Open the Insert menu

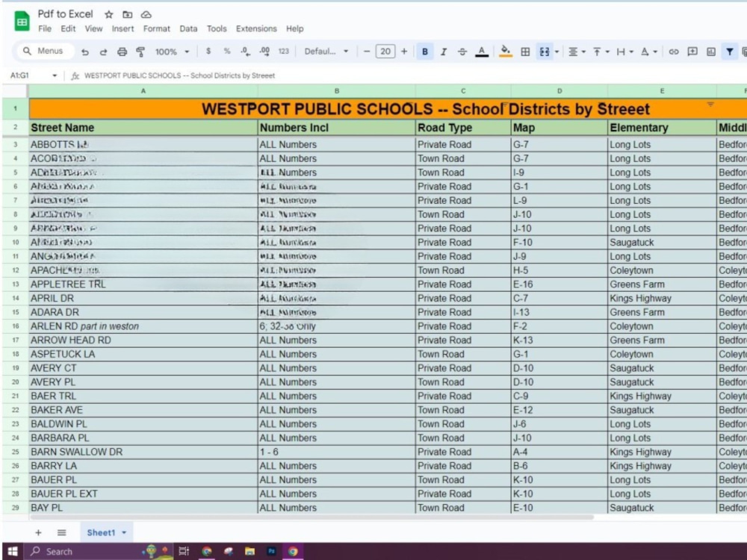coord(123,28)
